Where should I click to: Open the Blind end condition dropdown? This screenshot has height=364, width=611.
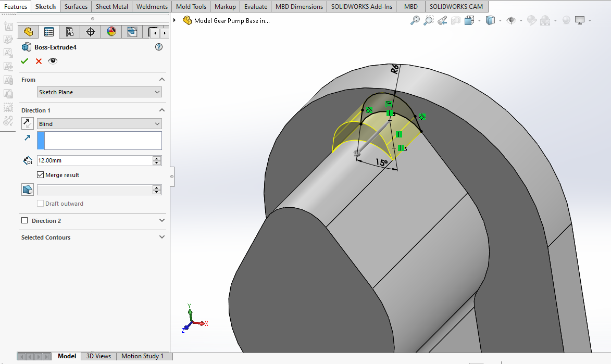(99, 124)
